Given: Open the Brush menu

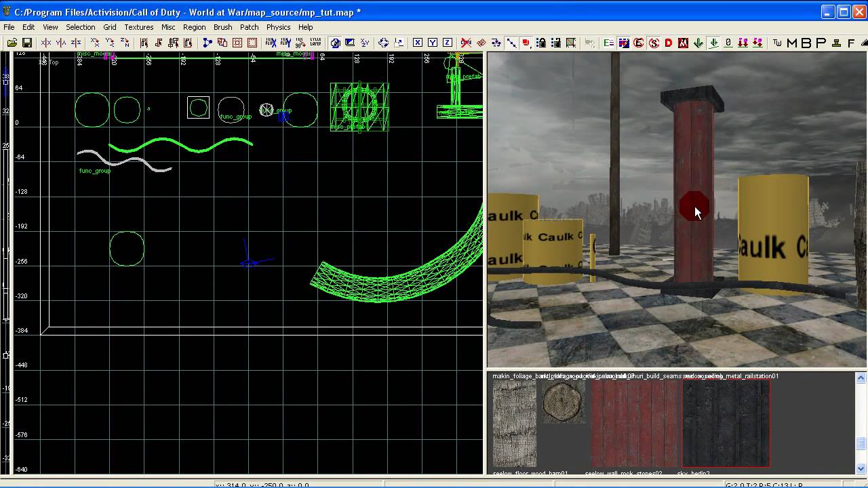Looking at the screenshot, I should click(x=222, y=27).
